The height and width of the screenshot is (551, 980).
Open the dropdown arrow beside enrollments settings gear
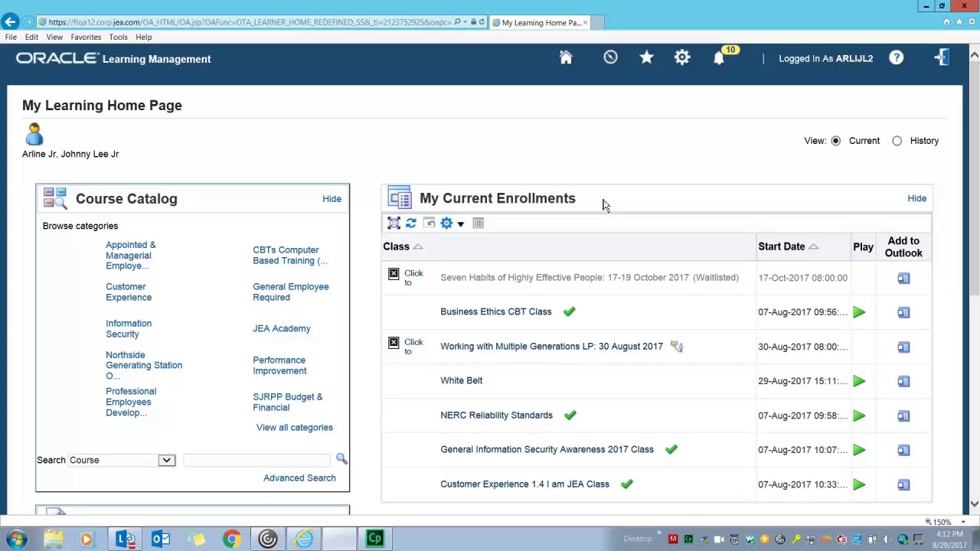[x=460, y=223]
